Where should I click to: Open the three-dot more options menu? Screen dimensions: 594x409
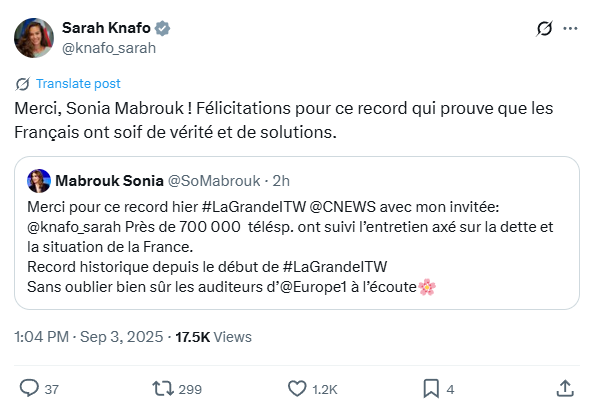[x=570, y=28]
